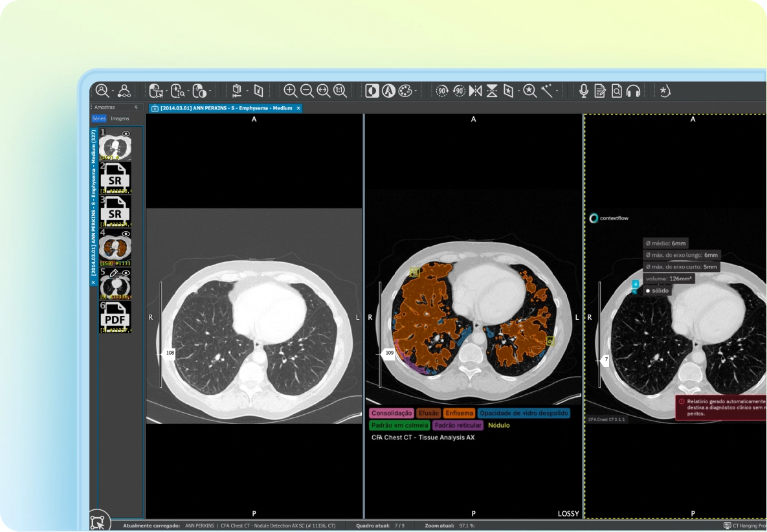Screen dimensions: 767x532
Task: Toggle eye icon on series 5 thumbnail
Action: [126, 273]
